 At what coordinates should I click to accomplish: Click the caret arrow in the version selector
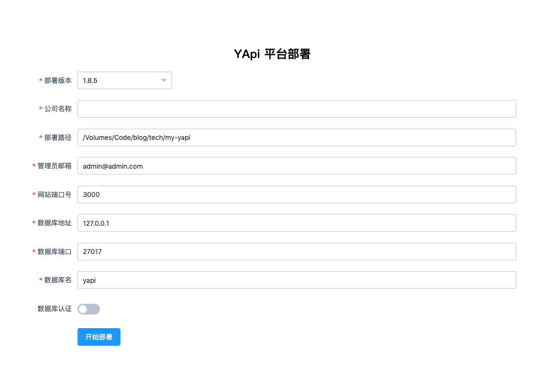[x=164, y=80]
